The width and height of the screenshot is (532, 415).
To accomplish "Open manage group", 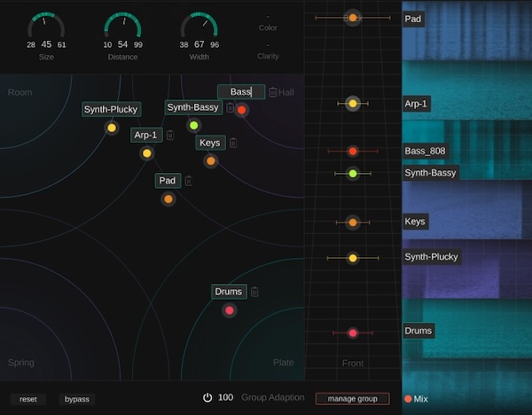I will pyautogui.click(x=353, y=399).
